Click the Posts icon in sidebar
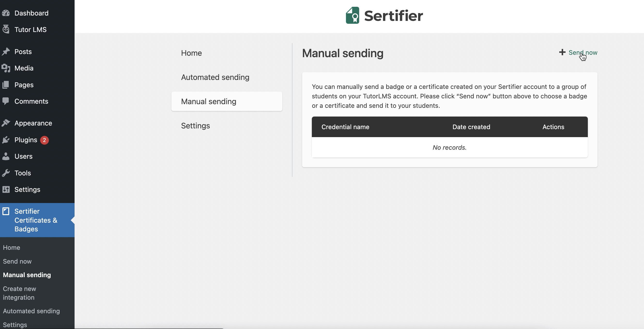 coord(6,51)
